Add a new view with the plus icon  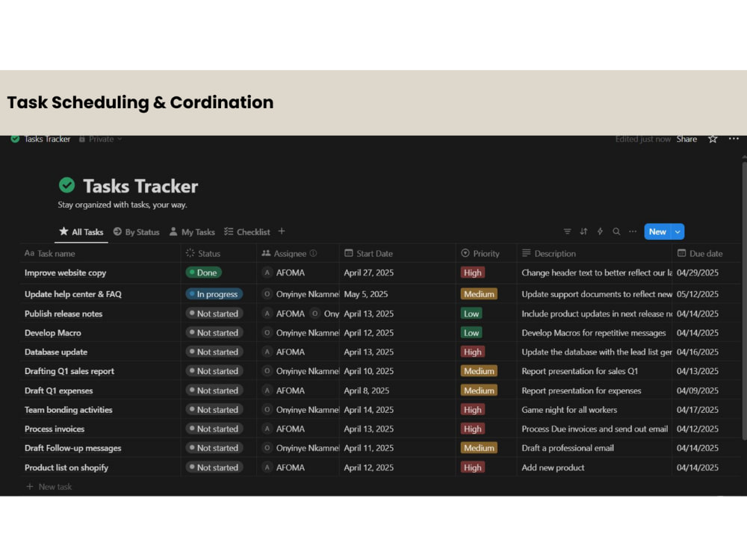coord(282,231)
